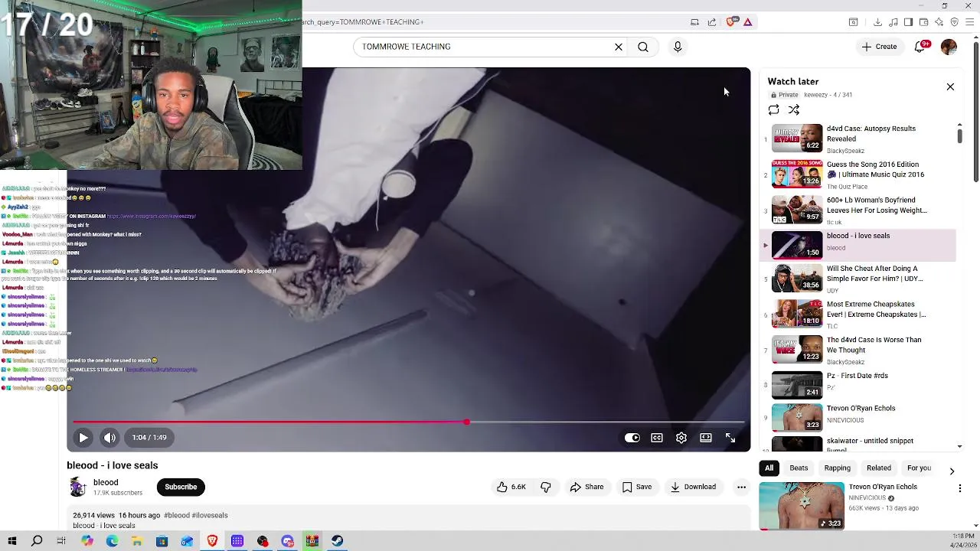Open 600+ Lb Woman's Boyfriend video
Viewport: 980px width, 551px height.
[857, 210]
